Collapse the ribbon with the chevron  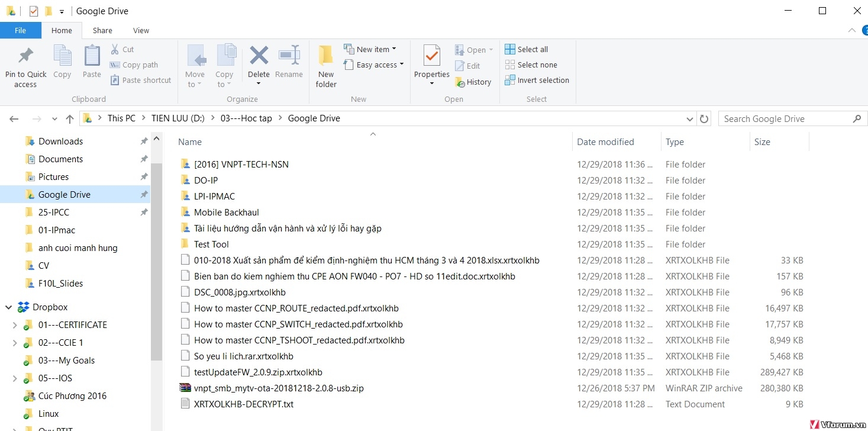(852, 30)
